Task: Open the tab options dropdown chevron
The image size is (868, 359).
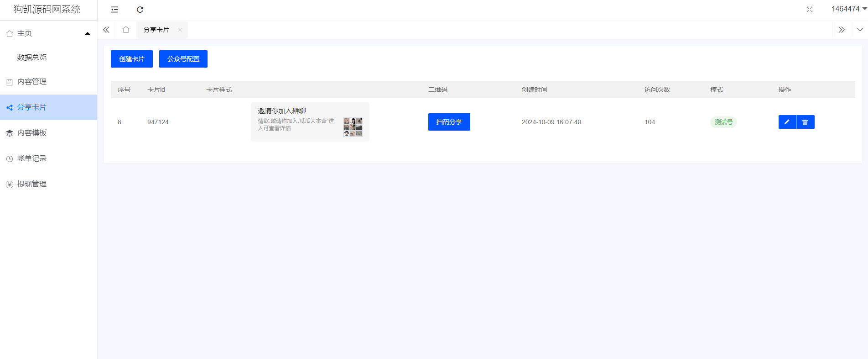Action: (x=859, y=30)
